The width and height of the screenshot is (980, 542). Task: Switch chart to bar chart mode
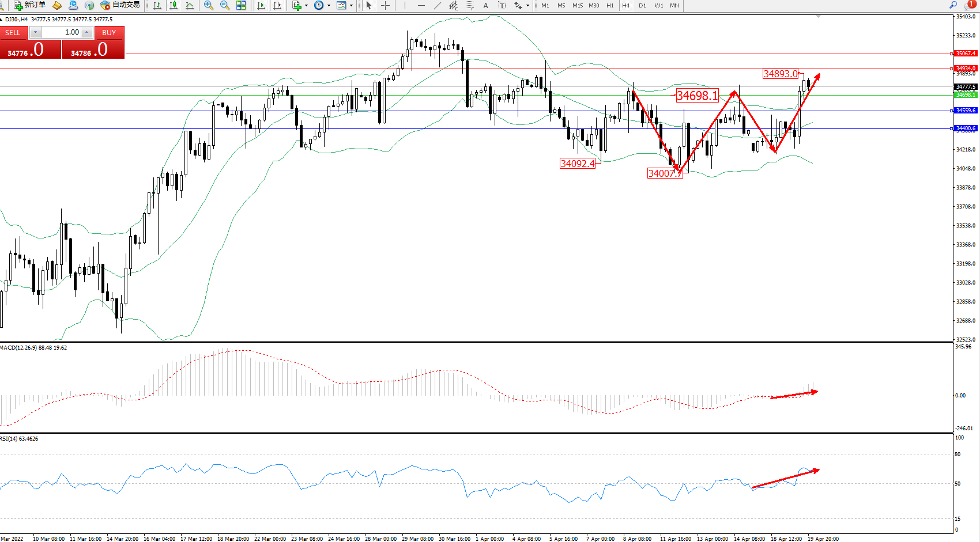pos(157,5)
